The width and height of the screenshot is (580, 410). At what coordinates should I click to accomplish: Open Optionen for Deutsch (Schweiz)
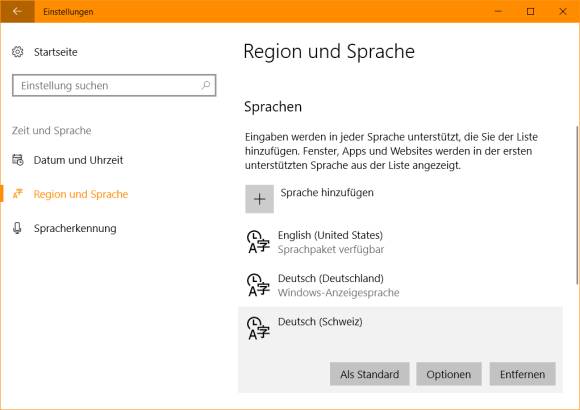pos(449,374)
